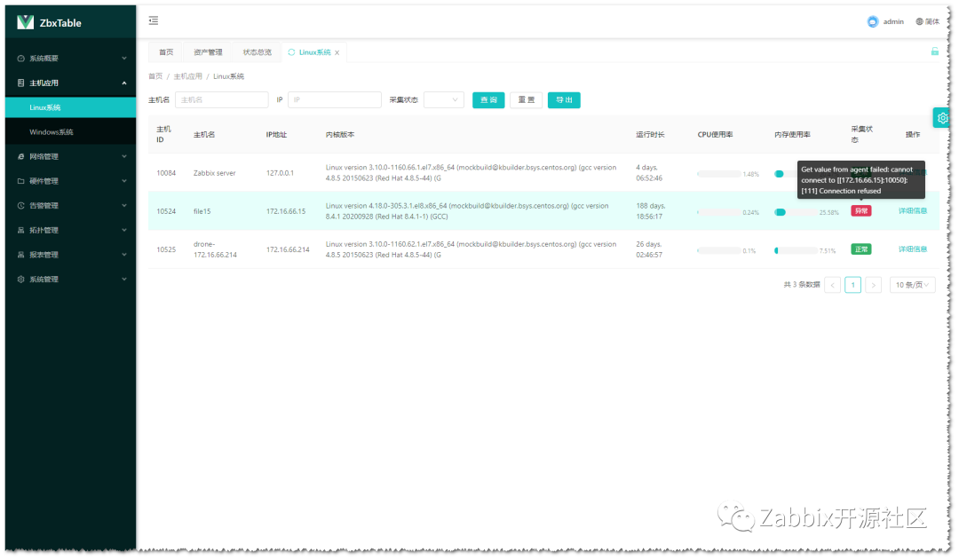Open the 10 条/页 page size dropdown
Screen dimensions: 959x560
(x=912, y=285)
